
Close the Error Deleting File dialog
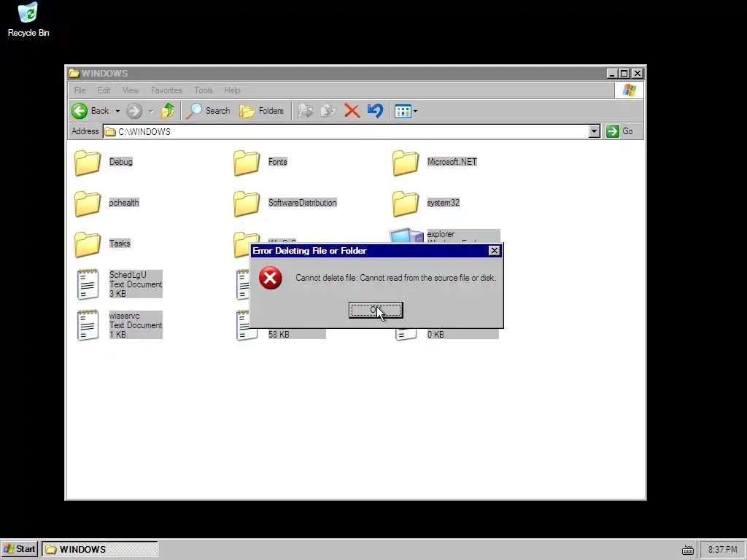pos(494,251)
